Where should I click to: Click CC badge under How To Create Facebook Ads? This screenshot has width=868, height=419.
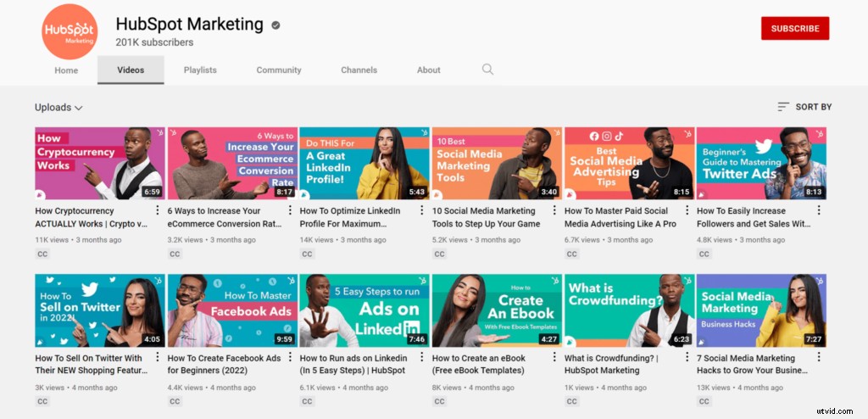pos(175,401)
